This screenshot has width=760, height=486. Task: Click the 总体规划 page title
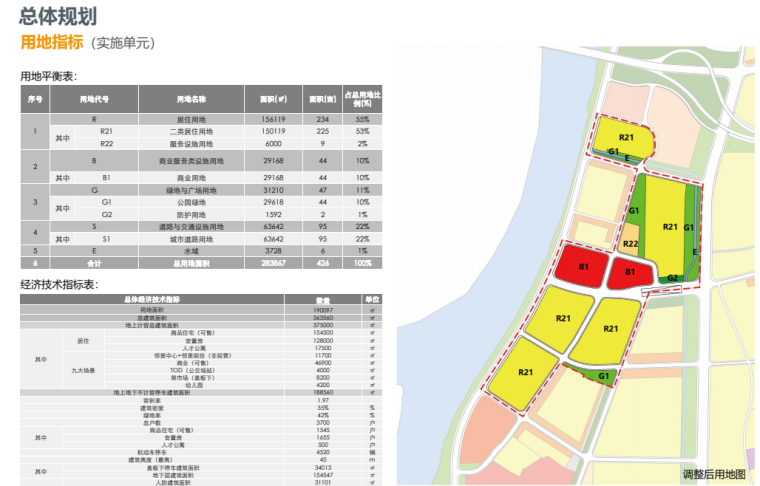click(59, 15)
